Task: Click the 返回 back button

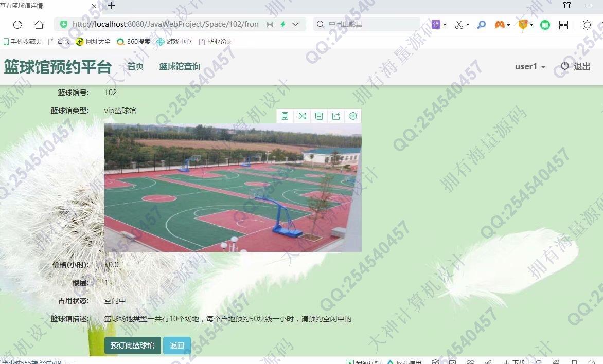Action: (x=176, y=345)
